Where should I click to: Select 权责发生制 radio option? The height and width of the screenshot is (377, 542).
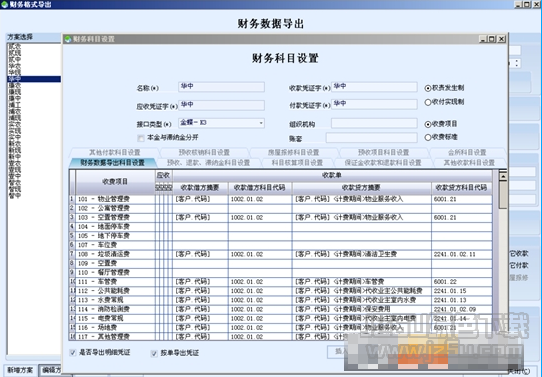pos(428,88)
